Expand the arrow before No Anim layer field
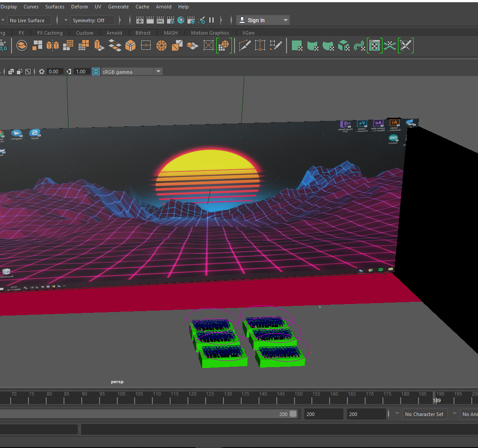Viewport: 478px width, 448px height. point(454,414)
